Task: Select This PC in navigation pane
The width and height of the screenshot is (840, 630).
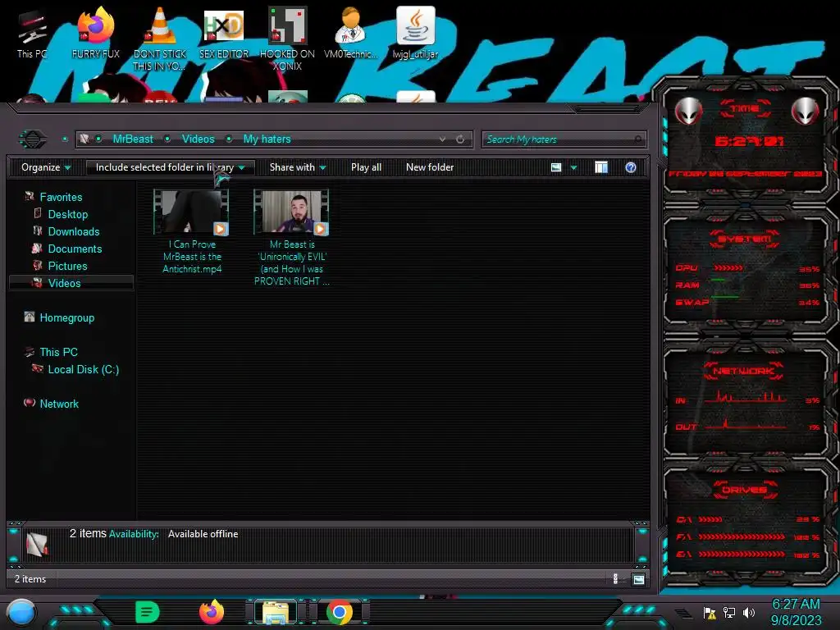Action: (x=58, y=352)
